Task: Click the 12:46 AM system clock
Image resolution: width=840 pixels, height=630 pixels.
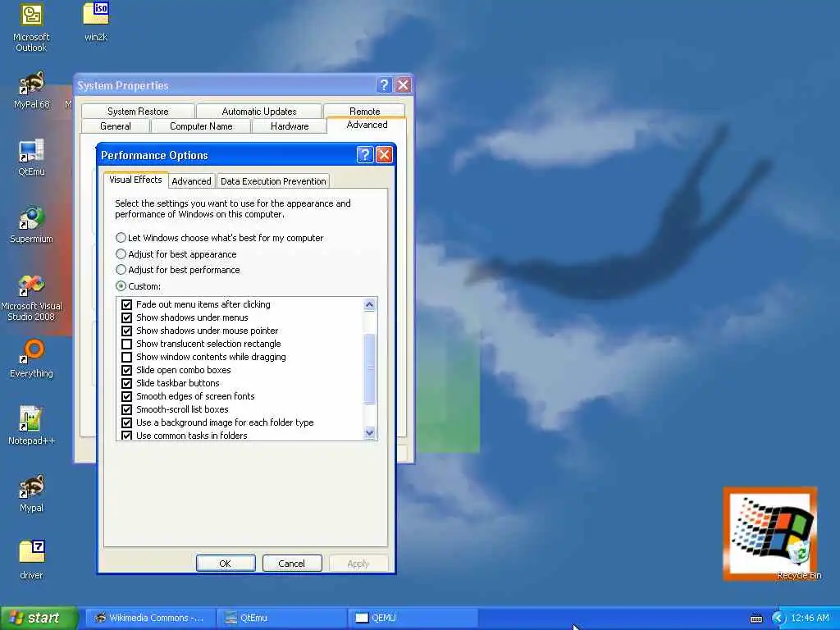Action: click(810, 618)
